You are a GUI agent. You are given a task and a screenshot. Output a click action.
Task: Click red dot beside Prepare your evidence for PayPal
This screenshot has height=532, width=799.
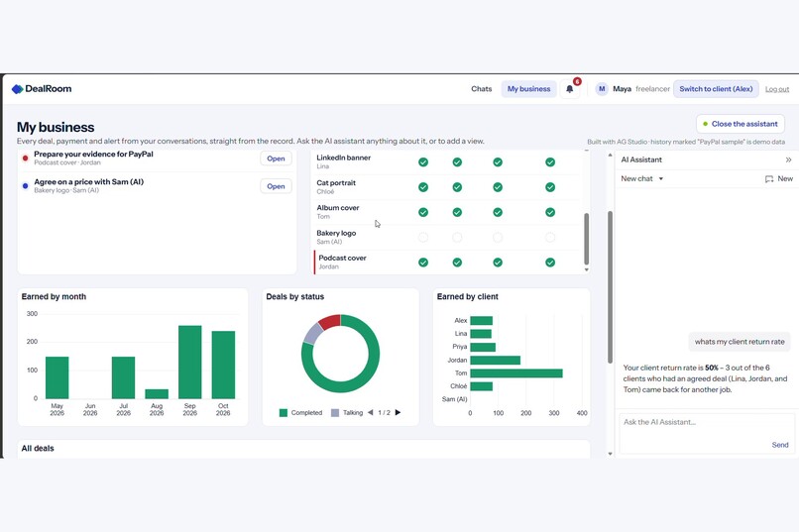click(x=25, y=159)
